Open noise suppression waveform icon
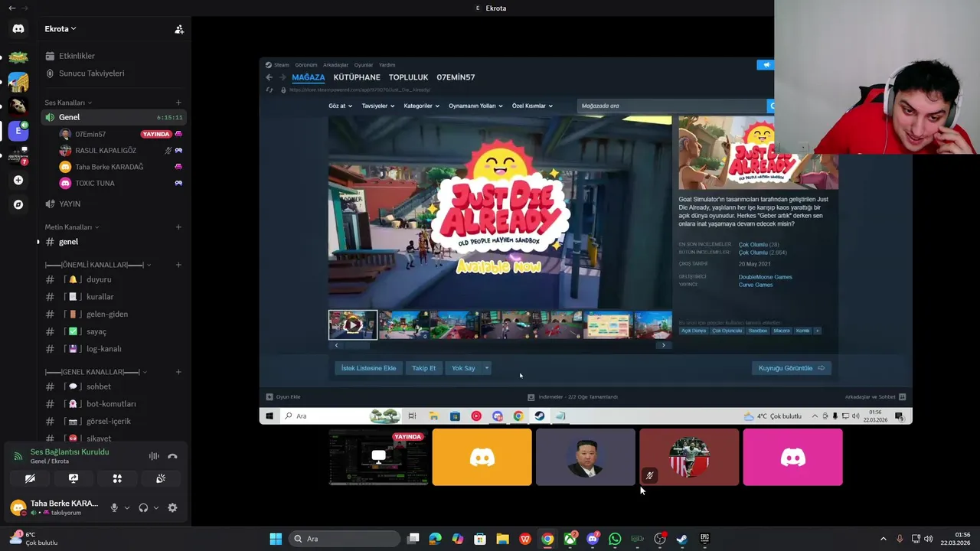Image resolution: width=980 pixels, height=551 pixels. tap(154, 456)
